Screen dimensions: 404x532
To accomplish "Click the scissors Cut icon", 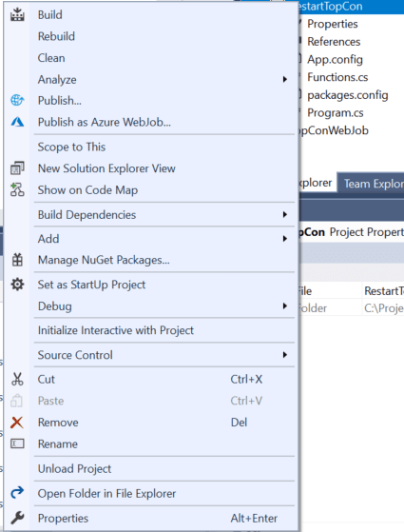I will [17, 379].
